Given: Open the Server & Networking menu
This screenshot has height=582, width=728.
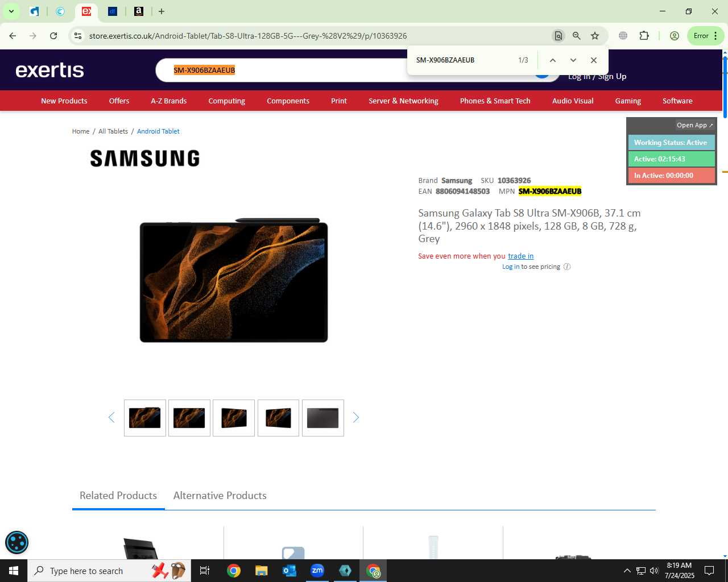Looking at the screenshot, I should pos(403,101).
